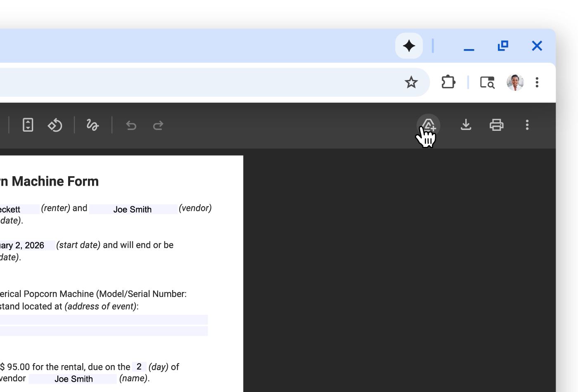Image resolution: width=578 pixels, height=392 pixels.
Task: Open the Extensions puzzle piece menu
Action: [x=448, y=83]
